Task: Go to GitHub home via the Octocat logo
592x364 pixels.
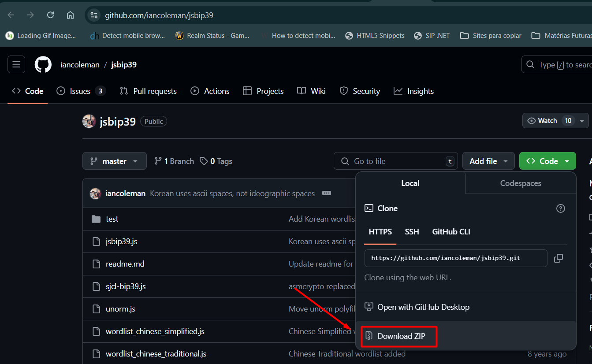Action: 43,65
